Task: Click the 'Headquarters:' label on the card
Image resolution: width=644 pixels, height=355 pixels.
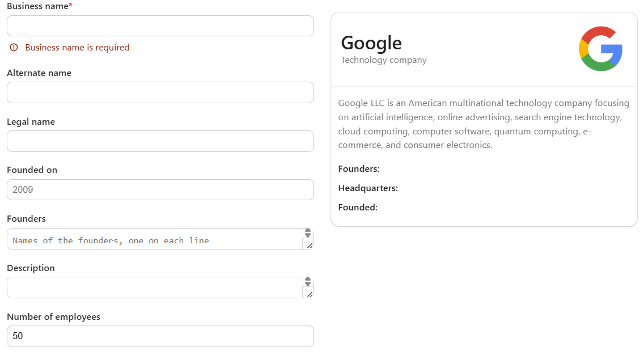Action: click(x=369, y=188)
